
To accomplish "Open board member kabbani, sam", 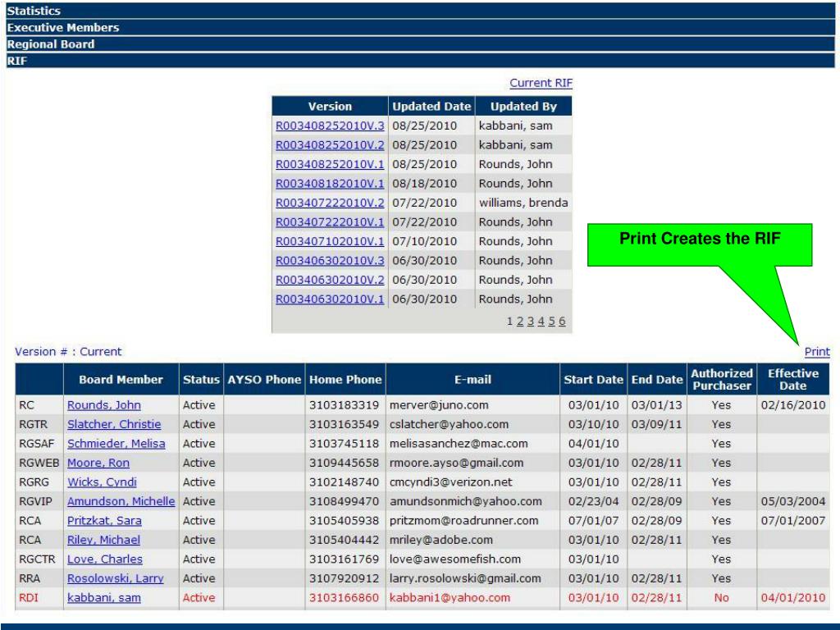I will click(104, 598).
